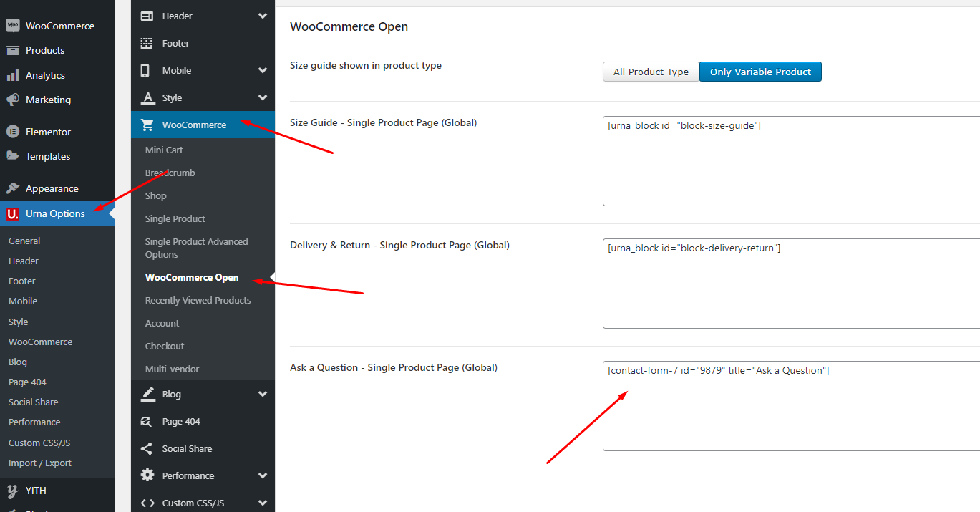Click the Blog pencil icon in options sidebar
This screenshot has width=980, height=512.
point(147,394)
